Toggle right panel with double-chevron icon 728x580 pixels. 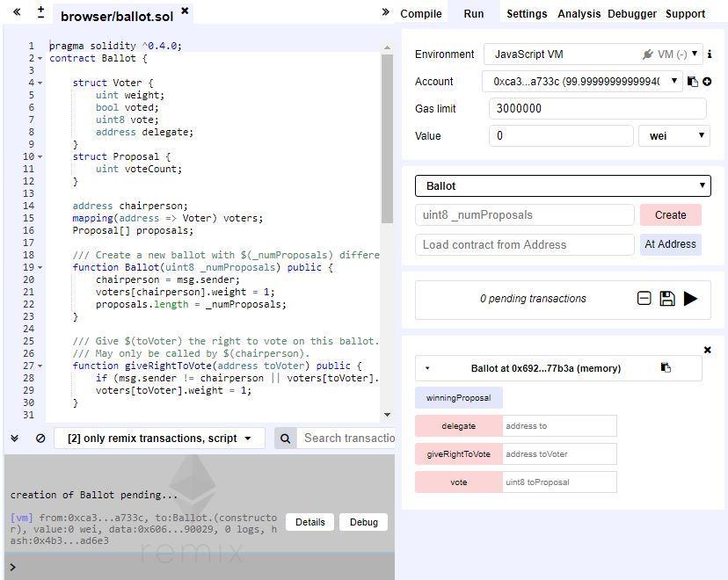coord(385,12)
